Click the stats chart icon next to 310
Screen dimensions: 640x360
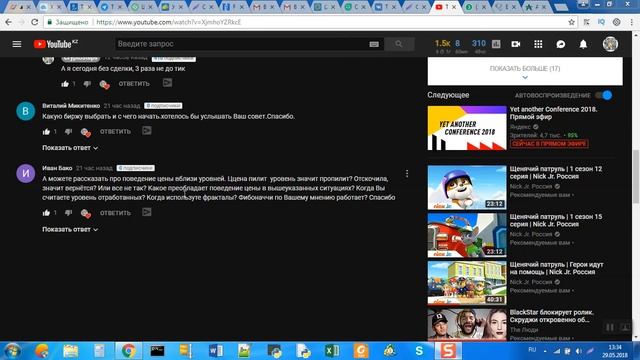496,44
